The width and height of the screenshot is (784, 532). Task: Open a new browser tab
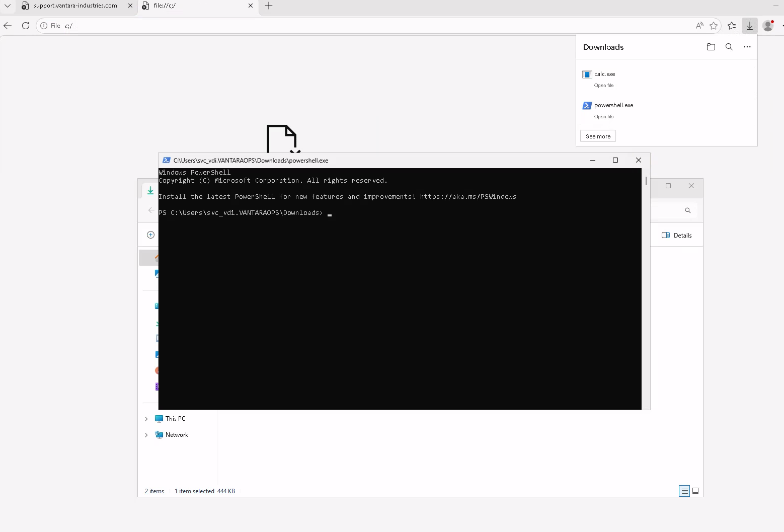point(269,6)
